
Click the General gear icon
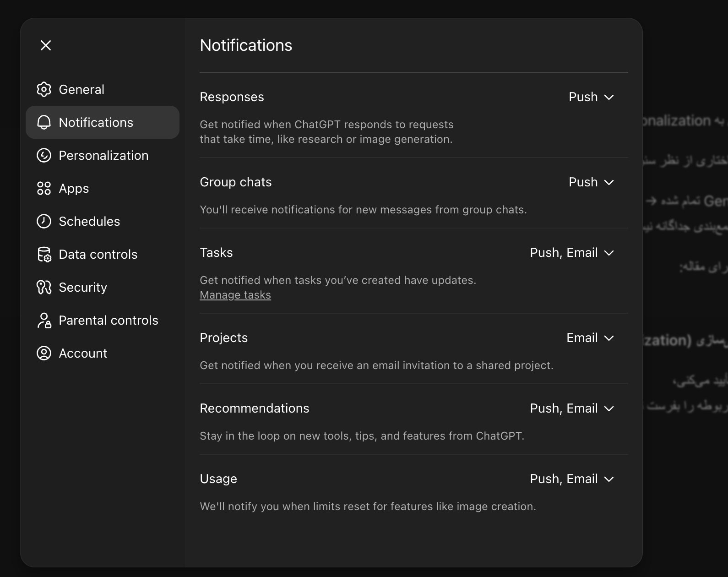(44, 89)
